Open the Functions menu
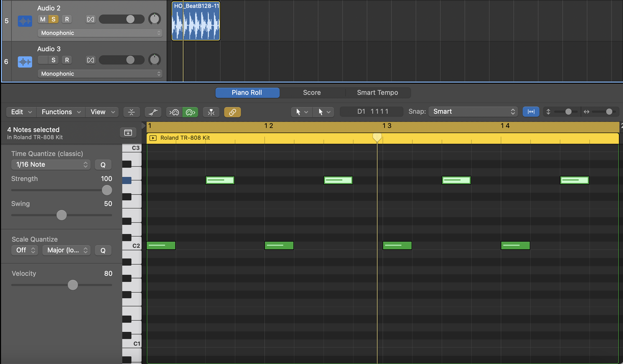 click(x=61, y=112)
